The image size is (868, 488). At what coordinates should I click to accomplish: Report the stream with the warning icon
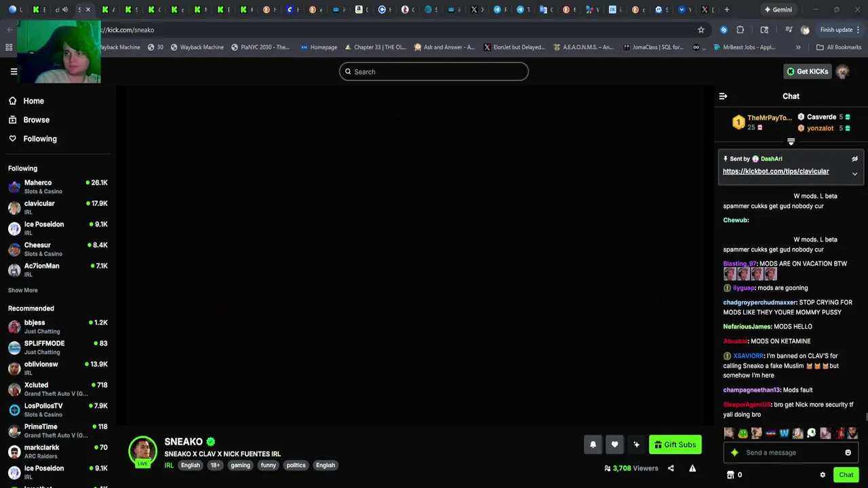pos(692,468)
